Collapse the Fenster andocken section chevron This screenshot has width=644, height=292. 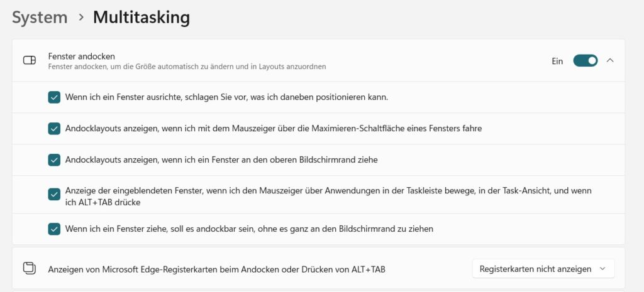click(610, 61)
